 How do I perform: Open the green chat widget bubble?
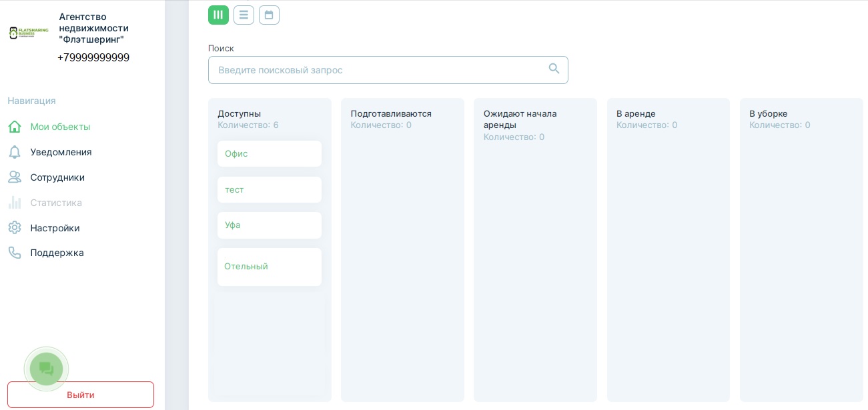[x=46, y=369]
